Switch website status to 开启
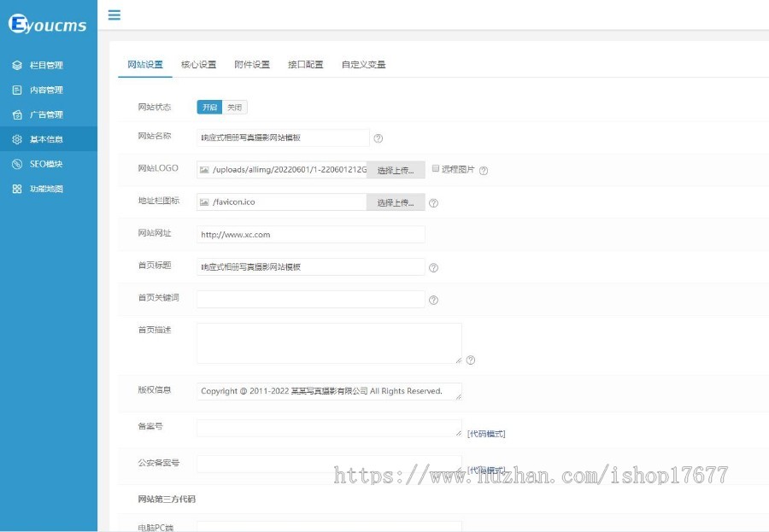 [209, 107]
